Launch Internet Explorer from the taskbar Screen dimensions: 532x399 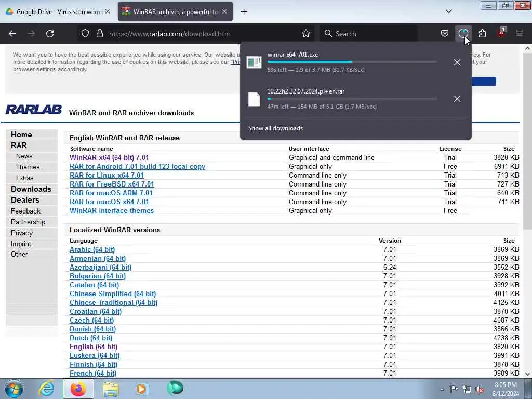(46, 389)
